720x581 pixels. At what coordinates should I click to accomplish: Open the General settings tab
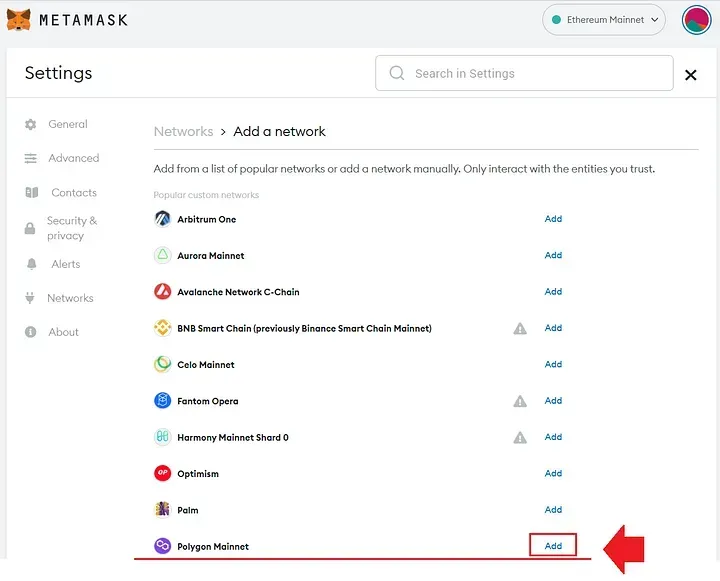[x=68, y=124]
